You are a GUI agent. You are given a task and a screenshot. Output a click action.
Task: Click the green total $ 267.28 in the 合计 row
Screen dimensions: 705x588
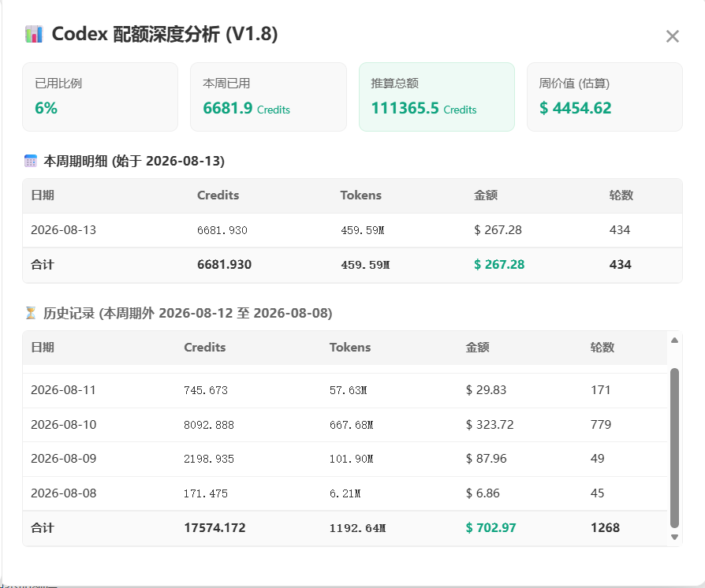click(499, 264)
